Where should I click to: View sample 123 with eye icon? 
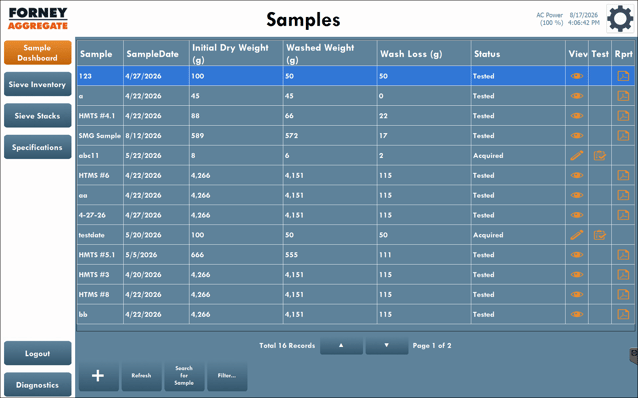point(577,76)
